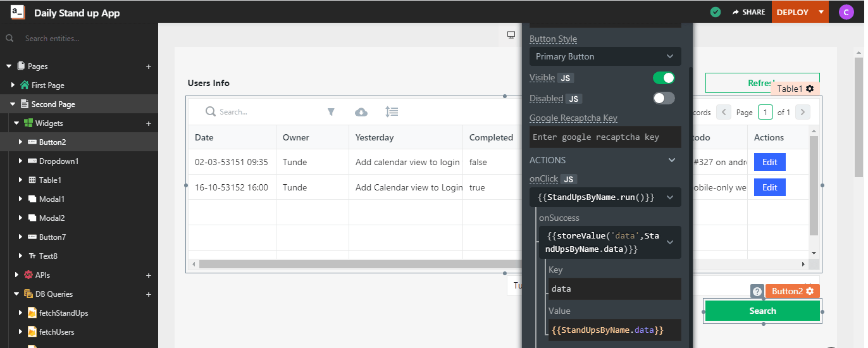Enable the Disabled toggle switch

tap(664, 98)
